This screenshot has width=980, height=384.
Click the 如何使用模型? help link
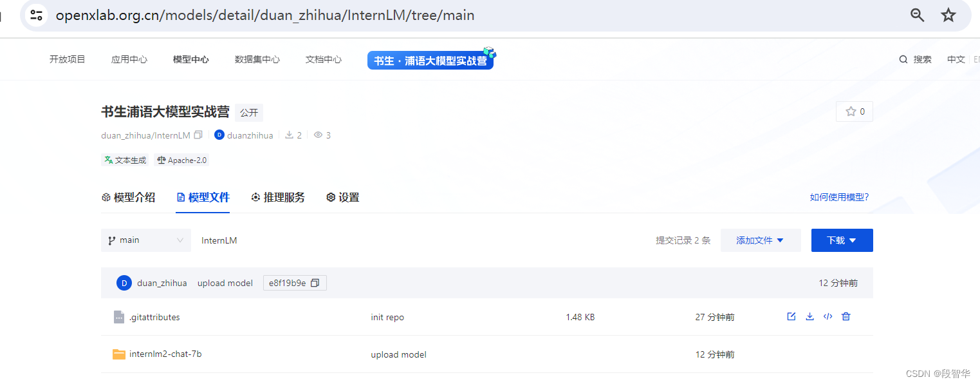pos(840,197)
